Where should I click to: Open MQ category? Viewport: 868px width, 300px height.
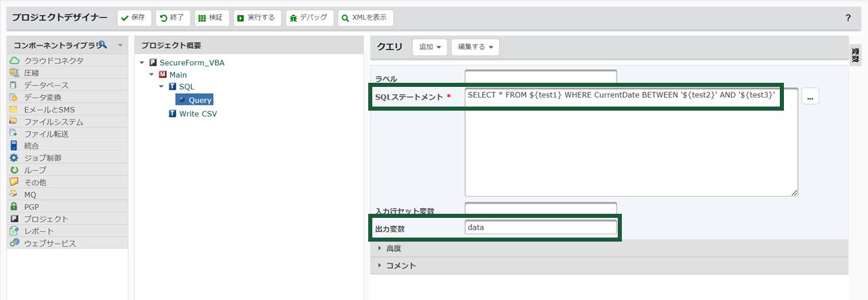pyautogui.click(x=67, y=194)
